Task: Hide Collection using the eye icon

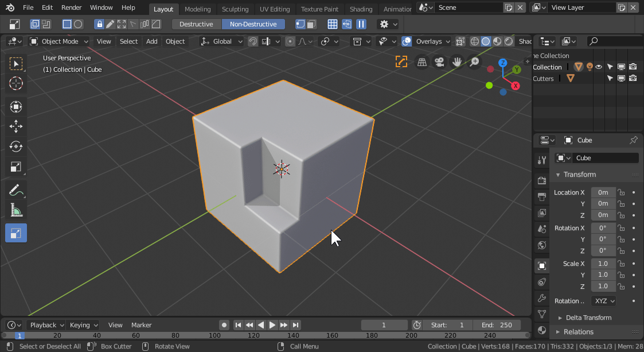Action: [599, 67]
